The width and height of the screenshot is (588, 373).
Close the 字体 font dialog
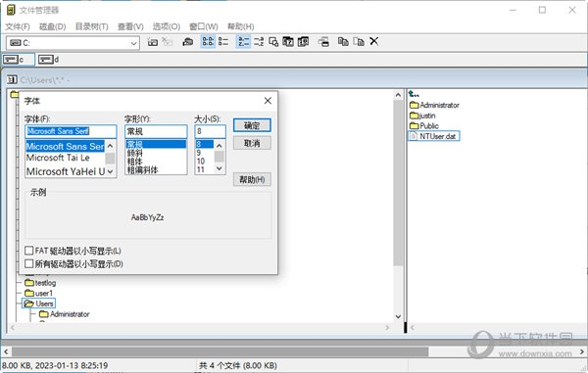click(x=268, y=101)
